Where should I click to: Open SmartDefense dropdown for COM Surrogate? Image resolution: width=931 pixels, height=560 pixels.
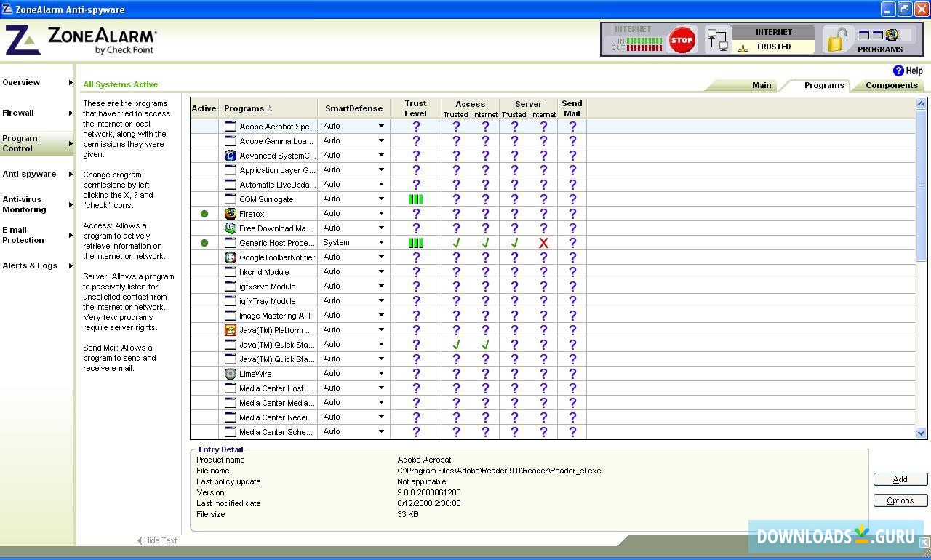pos(381,199)
